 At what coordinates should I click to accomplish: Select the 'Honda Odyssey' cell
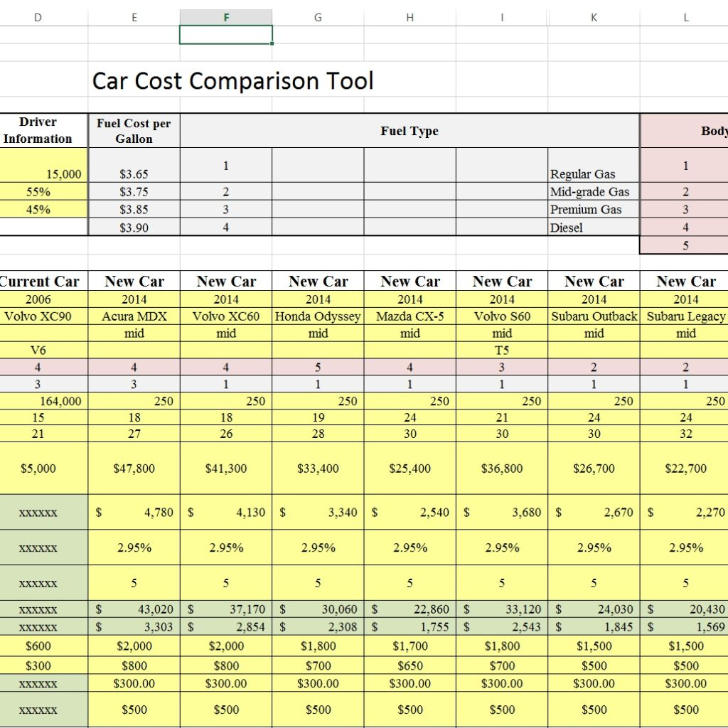(317, 316)
